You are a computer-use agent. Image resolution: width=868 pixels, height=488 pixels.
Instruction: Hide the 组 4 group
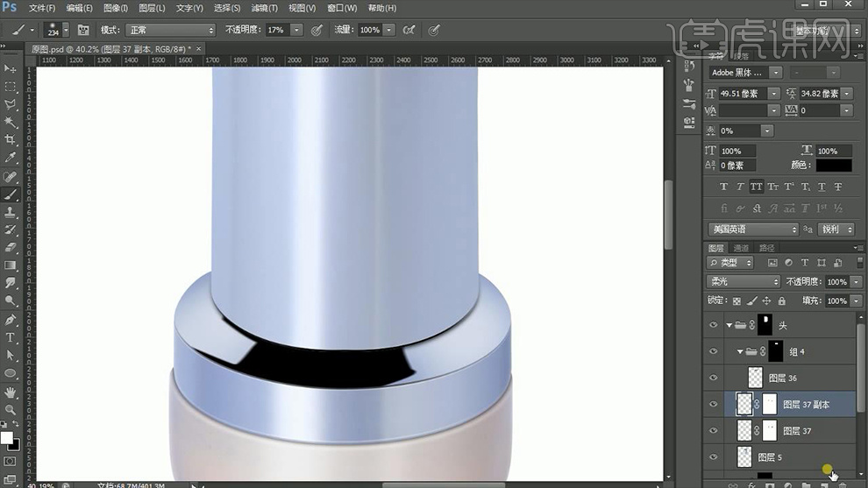[713, 351]
